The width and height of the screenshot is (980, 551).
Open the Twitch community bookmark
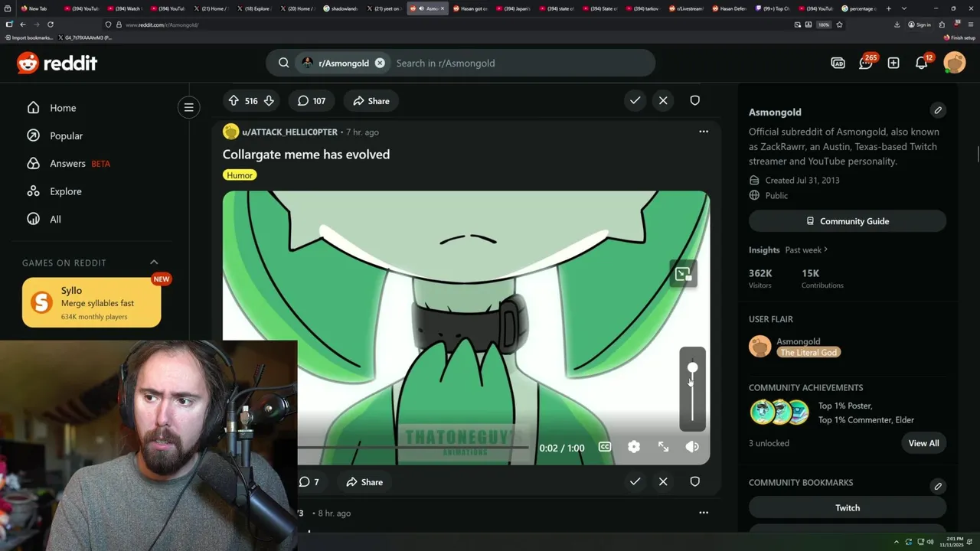(848, 507)
